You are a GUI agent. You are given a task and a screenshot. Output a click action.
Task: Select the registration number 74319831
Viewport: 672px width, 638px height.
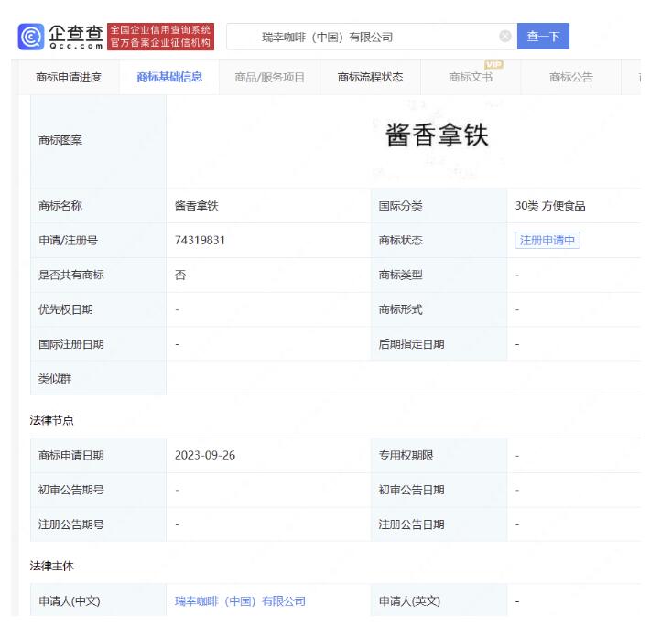(x=200, y=241)
